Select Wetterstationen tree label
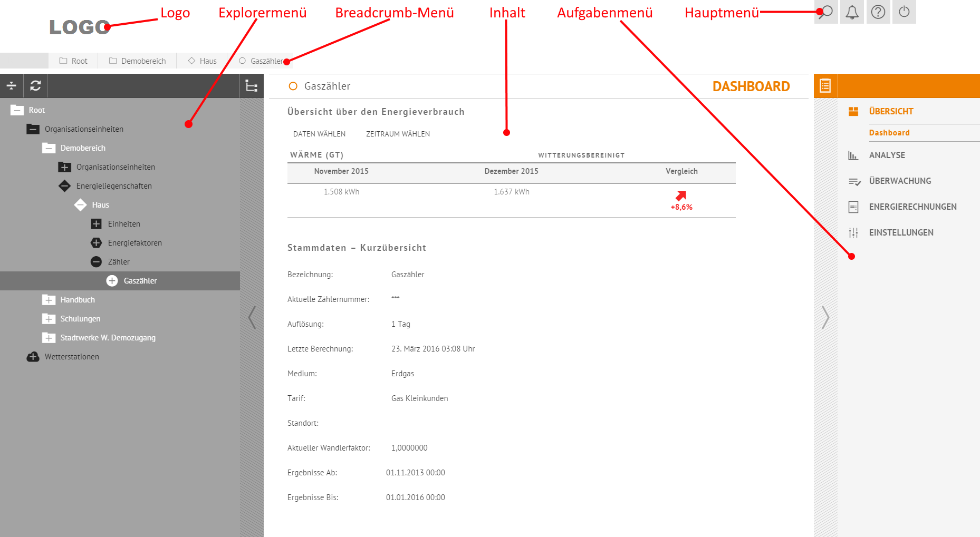Image resolution: width=980 pixels, height=537 pixels. 72,357
